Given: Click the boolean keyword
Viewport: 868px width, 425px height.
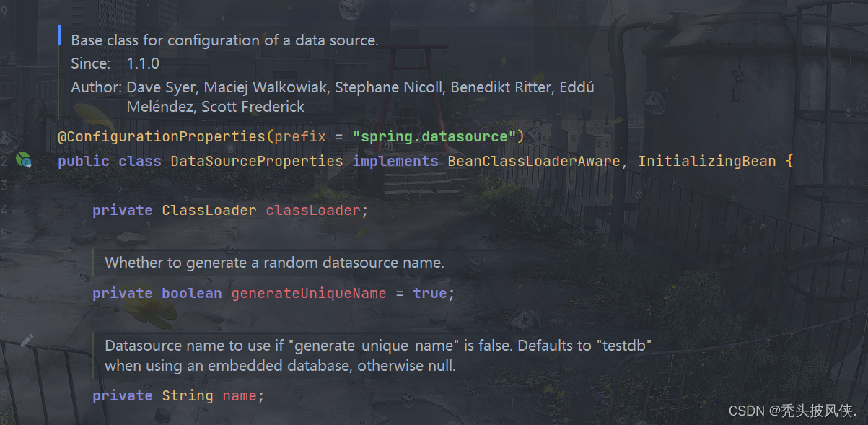Looking at the screenshot, I should pyautogui.click(x=192, y=294).
